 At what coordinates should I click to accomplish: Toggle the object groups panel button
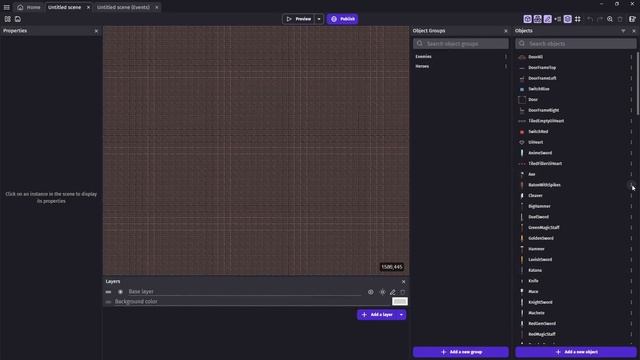[538, 19]
